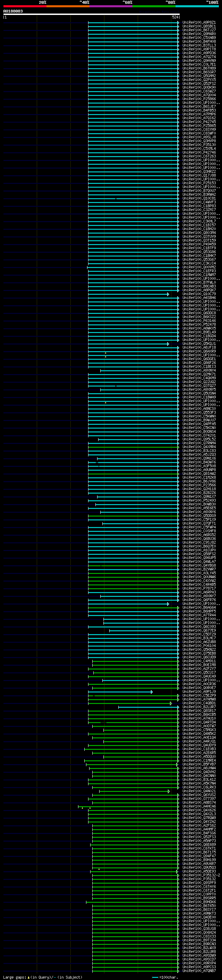Click the shortened alignment bar for UniRef100_Q4N021

click(134, 791)
